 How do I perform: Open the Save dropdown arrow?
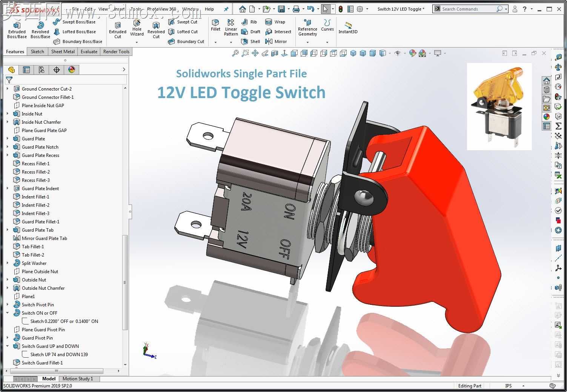point(289,9)
